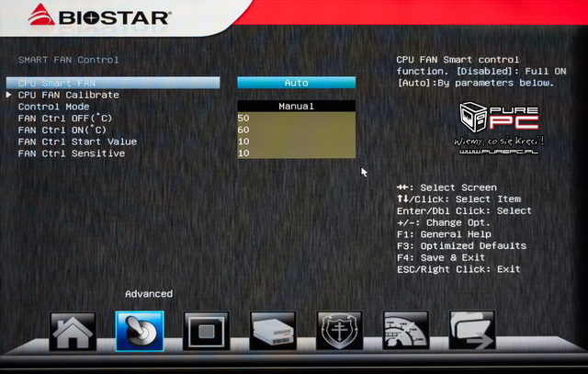This screenshot has width=588, height=374.
Task: Change the Manual value of Control Mode
Action: pyautogui.click(x=296, y=107)
